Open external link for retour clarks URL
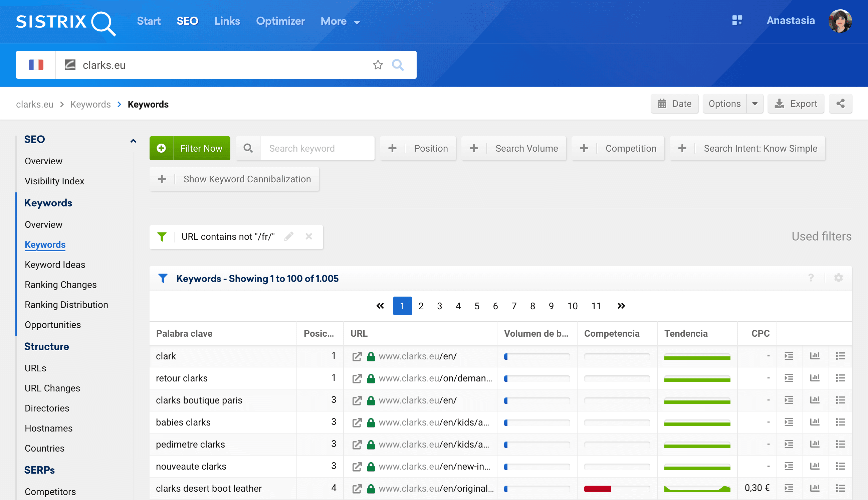 coord(357,378)
